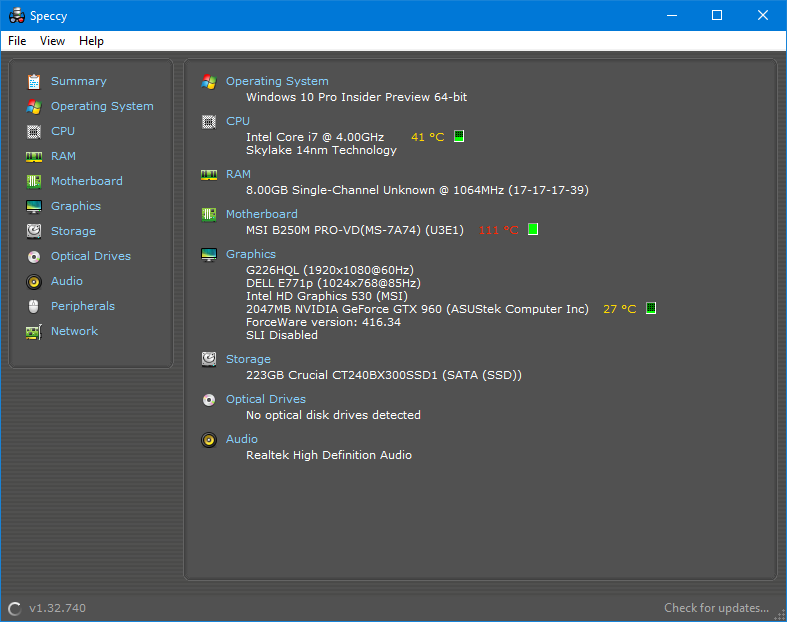The image size is (787, 622).
Task: Click the Summary clipboard icon in sidebar
Action: (34, 81)
